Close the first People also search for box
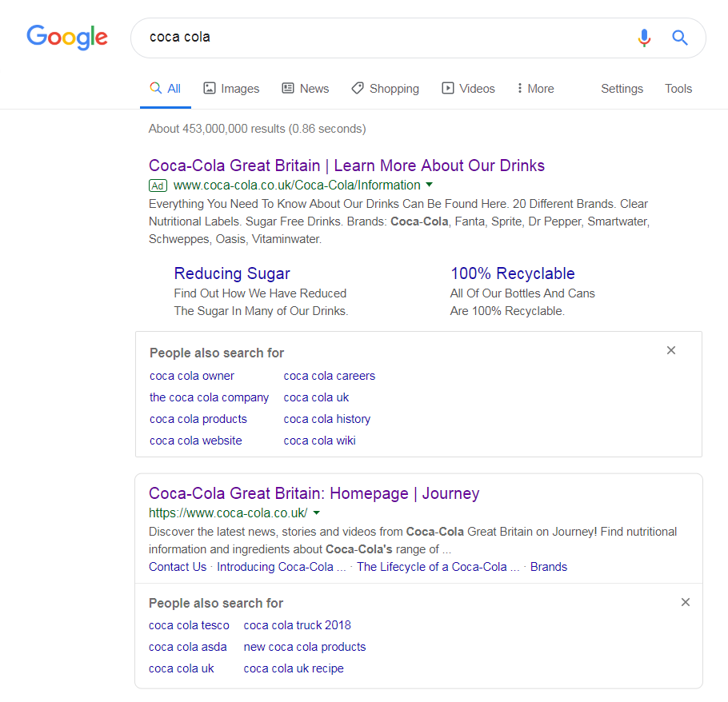Image resolution: width=728 pixels, height=702 pixels. pyautogui.click(x=671, y=350)
